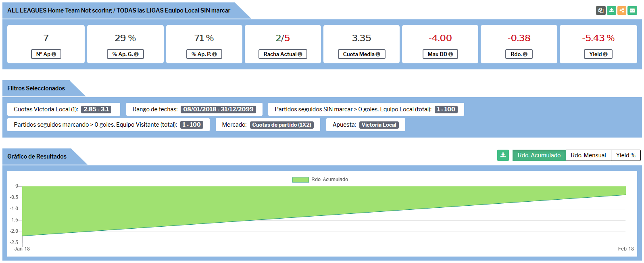Click the Victoria Local bet badge

[x=379, y=125]
